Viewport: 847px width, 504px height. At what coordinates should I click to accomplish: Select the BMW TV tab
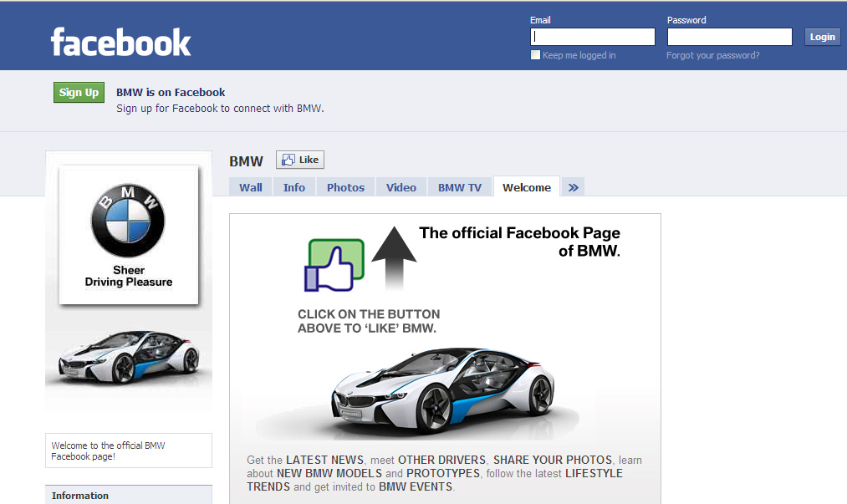[460, 187]
